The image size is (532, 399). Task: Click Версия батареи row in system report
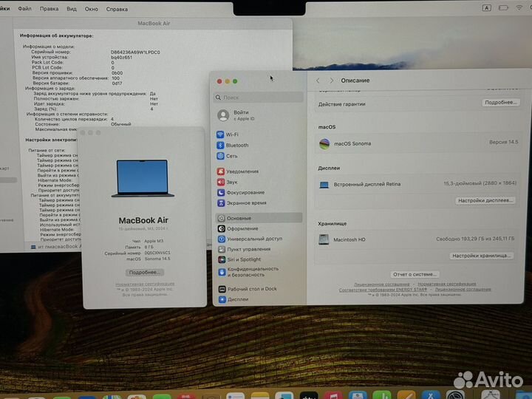click(78, 83)
